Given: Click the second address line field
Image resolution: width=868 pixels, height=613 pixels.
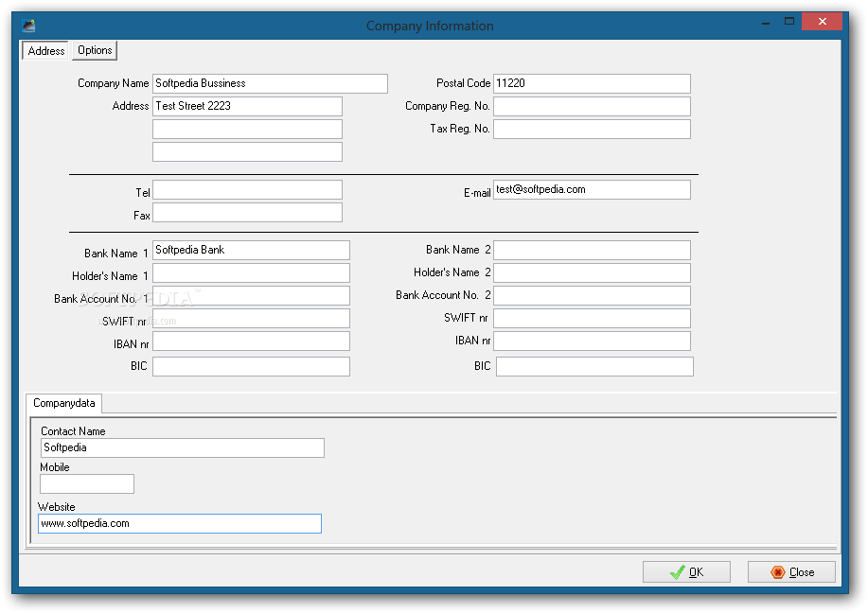Looking at the screenshot, I should pyautogui.click(x=247, y=129).
